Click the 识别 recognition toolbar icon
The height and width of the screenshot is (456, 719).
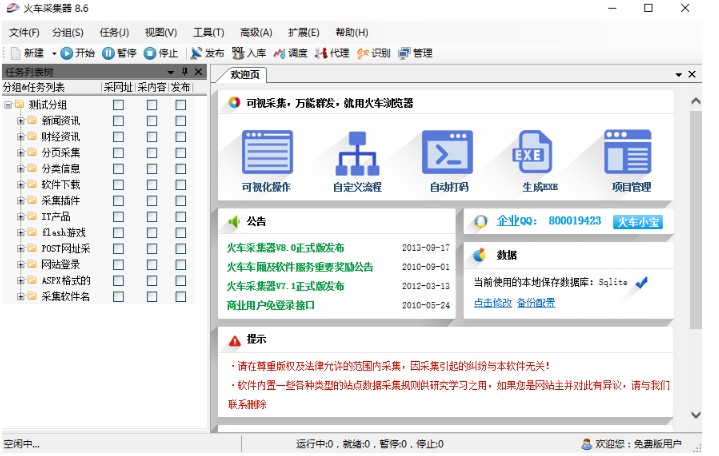point(363,53)
